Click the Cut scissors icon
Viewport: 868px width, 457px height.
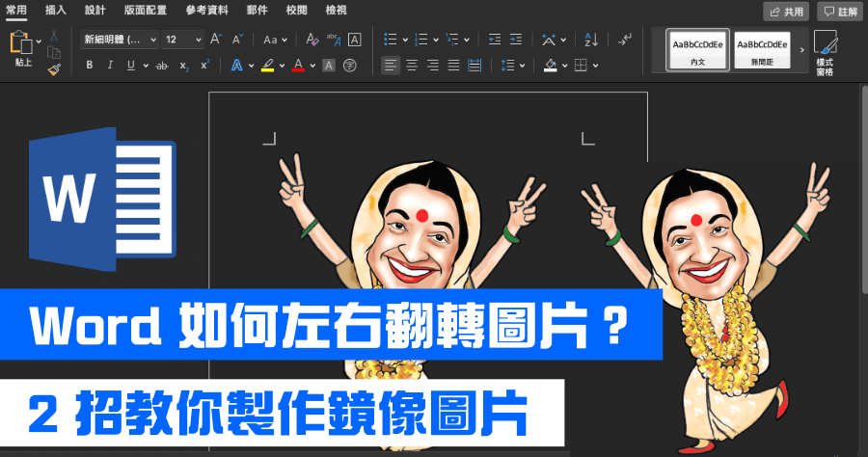pos(54,36)
